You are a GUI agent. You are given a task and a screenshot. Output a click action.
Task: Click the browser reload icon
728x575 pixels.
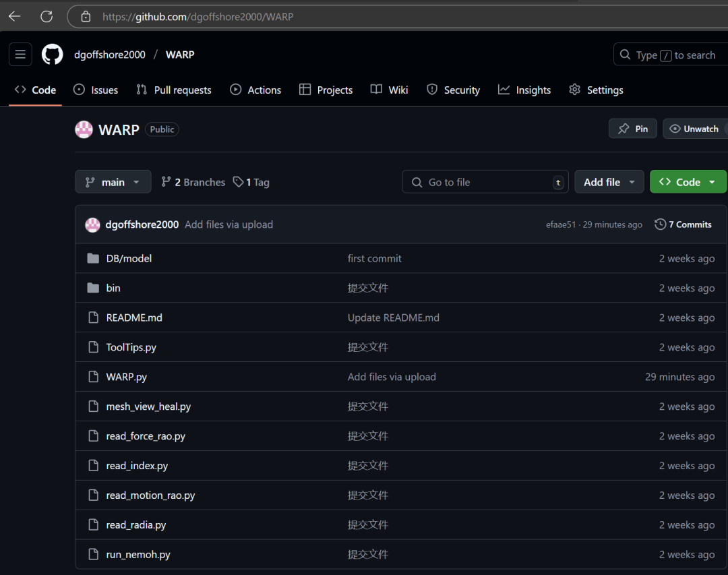47,16
